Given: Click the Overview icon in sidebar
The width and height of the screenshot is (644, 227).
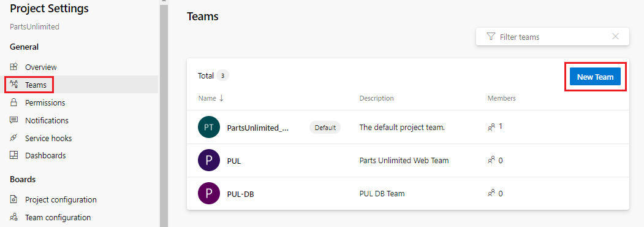Looking at the screenshot, I should [14, 67].
